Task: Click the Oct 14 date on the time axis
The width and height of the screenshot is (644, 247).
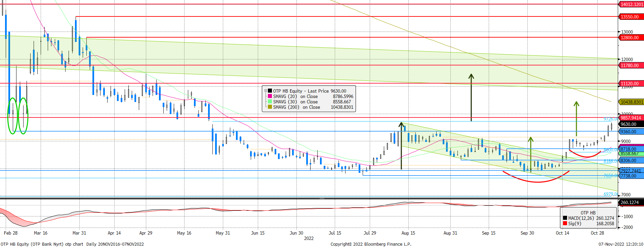Action: 562,233
